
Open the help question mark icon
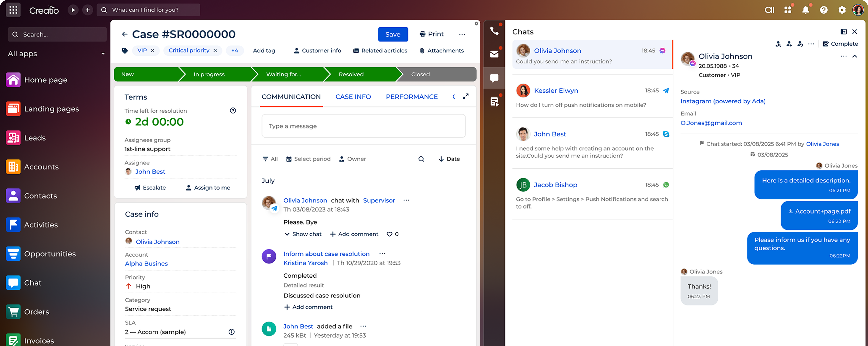click(824, 10)
